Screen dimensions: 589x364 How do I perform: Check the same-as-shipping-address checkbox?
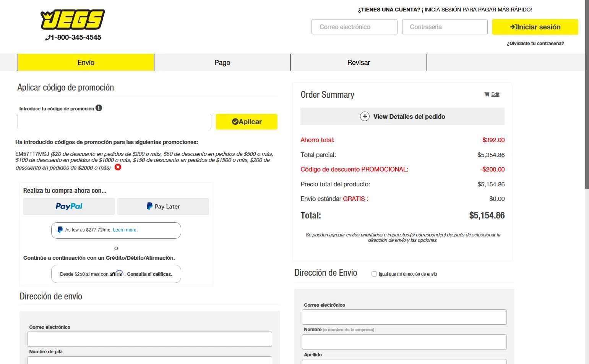374,274
